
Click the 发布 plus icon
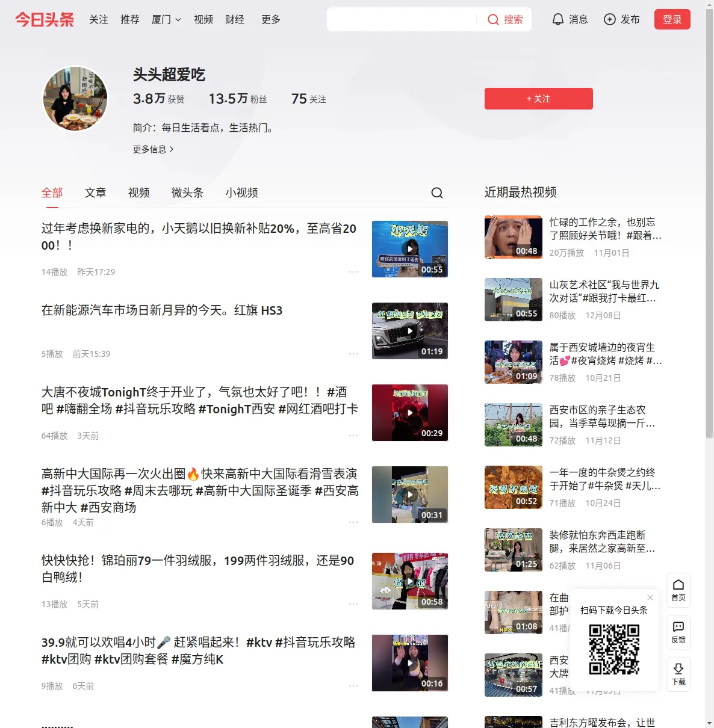point(610,20)
